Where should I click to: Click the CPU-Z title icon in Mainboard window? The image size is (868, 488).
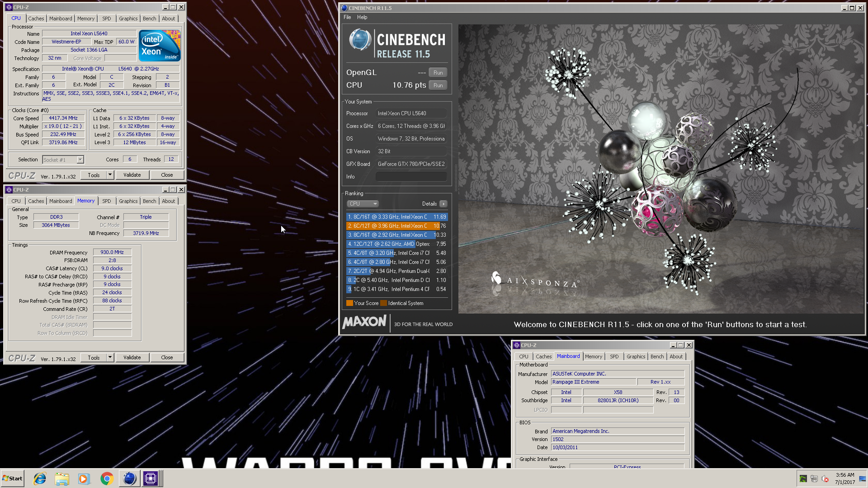tap(517, 345)
